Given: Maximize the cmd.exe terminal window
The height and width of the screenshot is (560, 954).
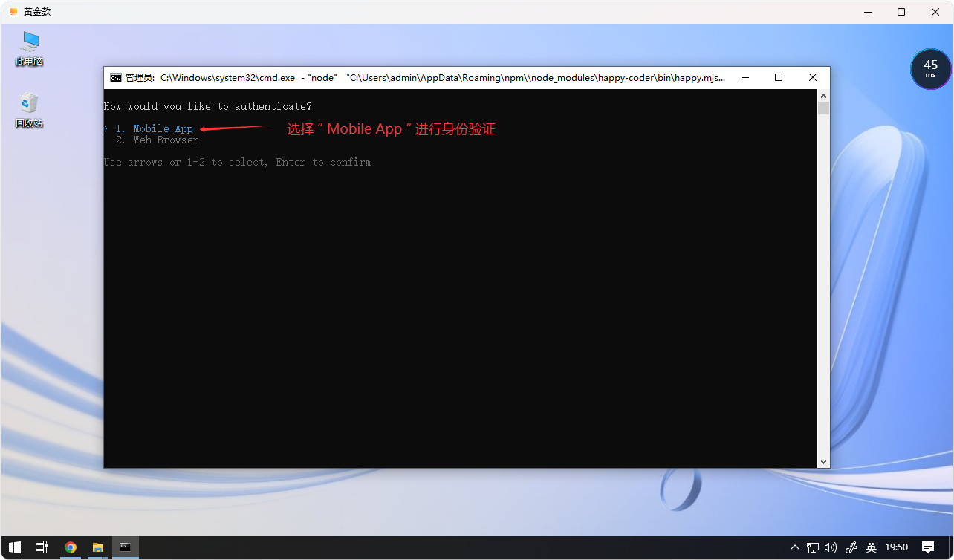Looking at the screenshot, I should pos(779,78).
